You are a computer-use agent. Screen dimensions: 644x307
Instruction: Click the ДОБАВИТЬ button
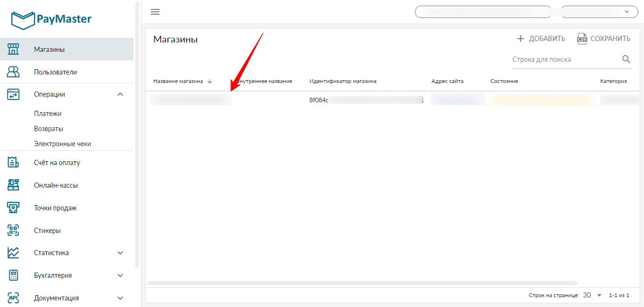(541, 39)
